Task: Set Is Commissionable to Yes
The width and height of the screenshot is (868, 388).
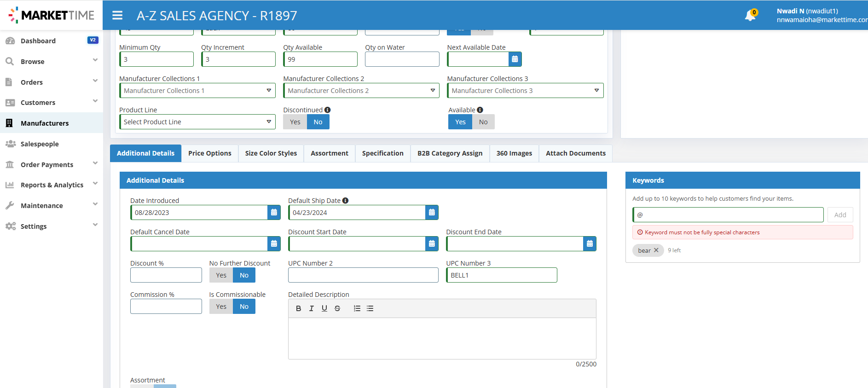Action: [x=221, y=307]
